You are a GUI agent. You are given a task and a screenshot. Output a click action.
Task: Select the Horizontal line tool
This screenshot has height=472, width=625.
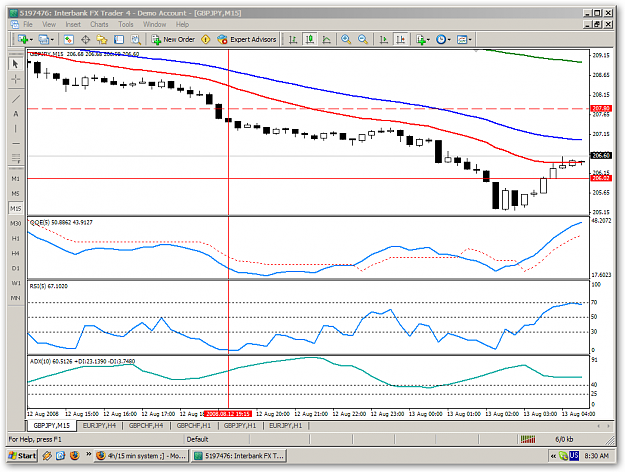pyautogui.click(x=16, y=143)
